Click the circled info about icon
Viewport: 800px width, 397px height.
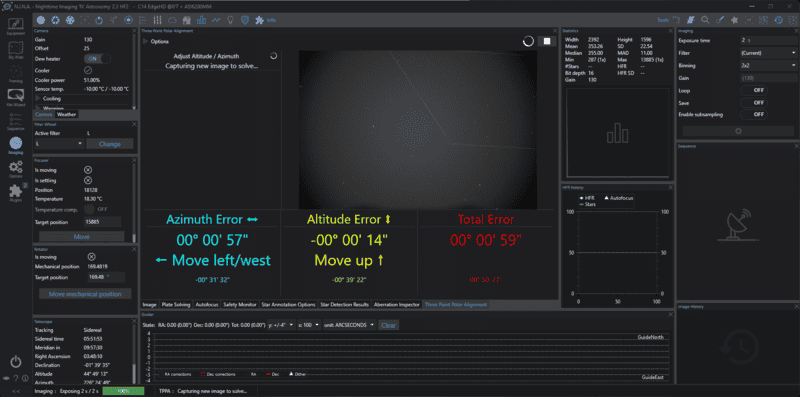coord(25,378)
